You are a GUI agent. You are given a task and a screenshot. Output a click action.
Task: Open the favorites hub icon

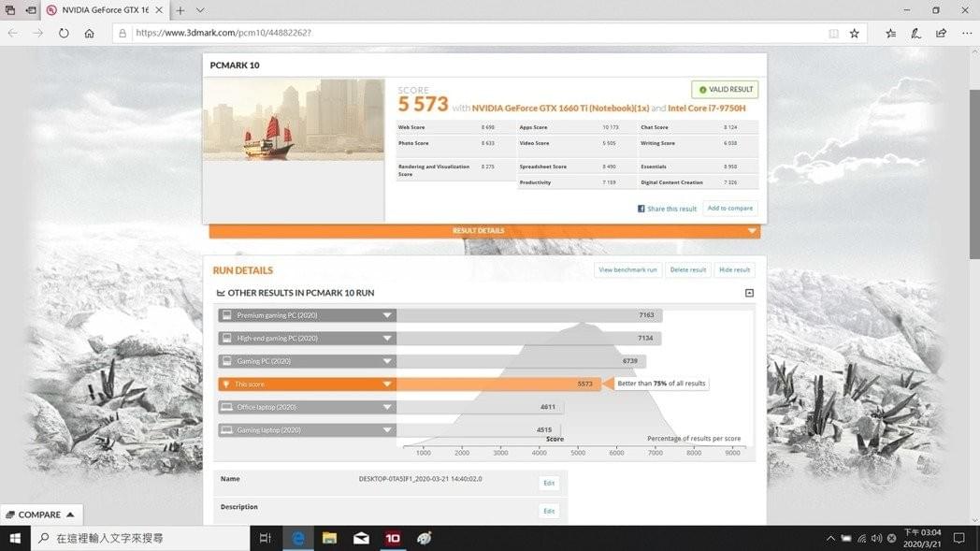[x=890, y=33]
